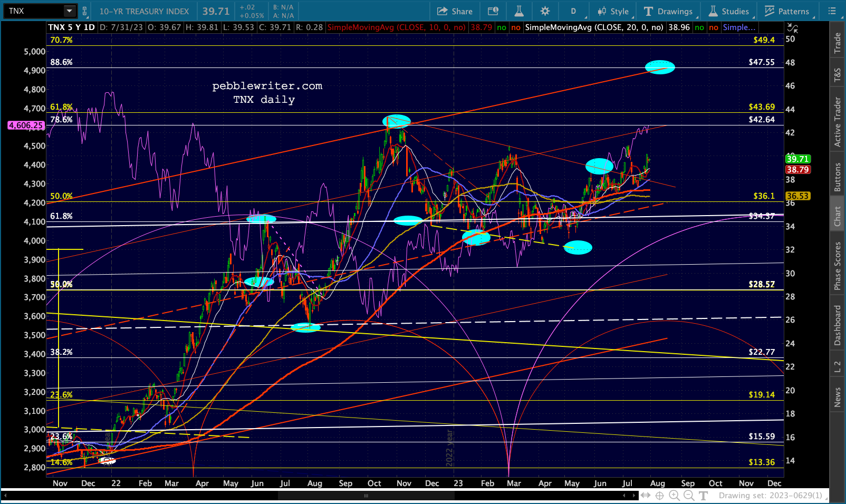Zoom in using the magnifier plus icon
This screenshot has height=504, width=846.
674,496
